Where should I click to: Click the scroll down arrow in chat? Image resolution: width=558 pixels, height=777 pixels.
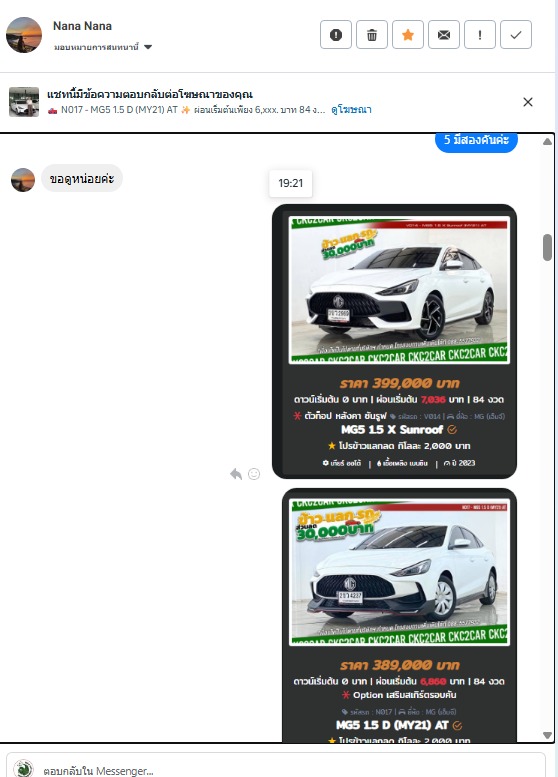point(547,735)
